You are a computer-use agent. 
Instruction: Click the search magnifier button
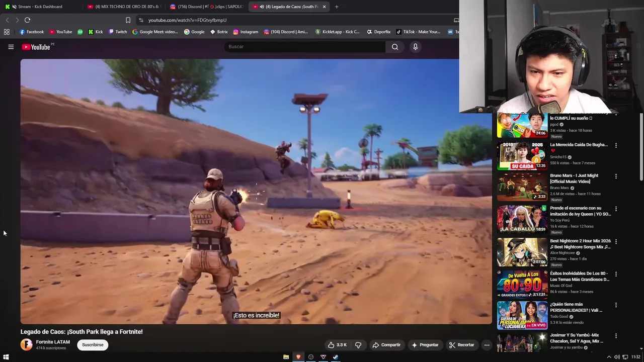tap(395, 47)
